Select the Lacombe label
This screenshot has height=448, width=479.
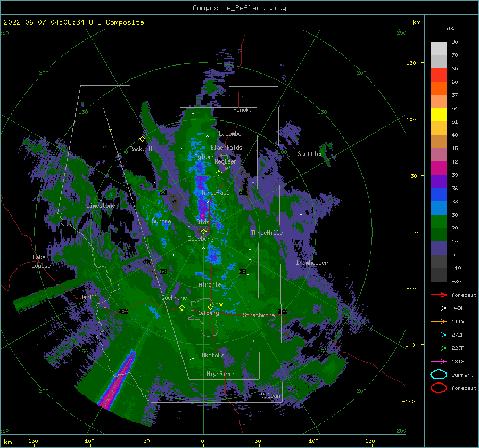[230, 134]
